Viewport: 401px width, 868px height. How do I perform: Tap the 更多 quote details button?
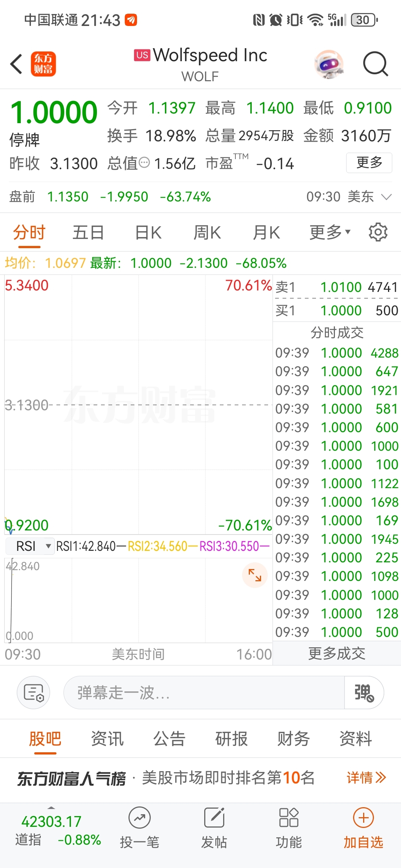coord(369,162)
